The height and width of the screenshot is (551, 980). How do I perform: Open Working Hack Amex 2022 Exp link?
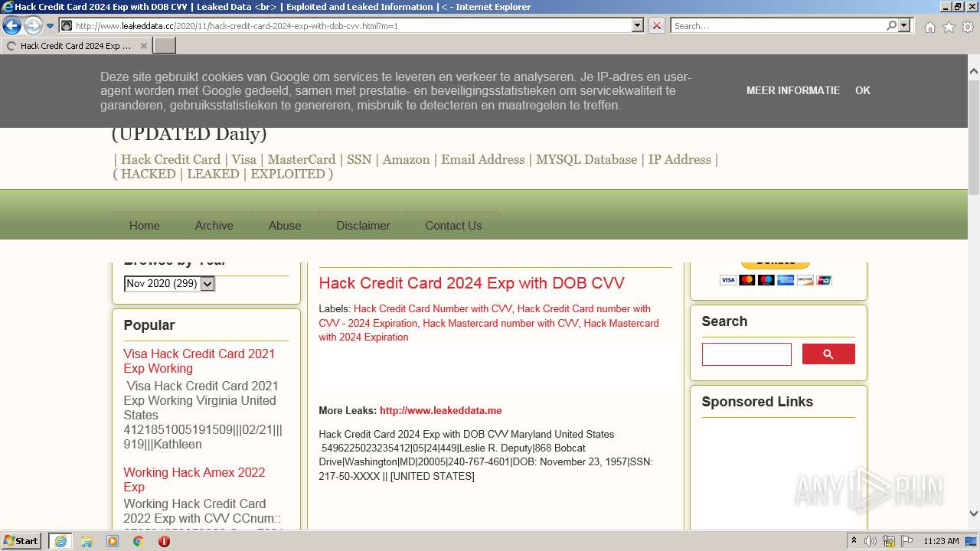pos(194,480)
